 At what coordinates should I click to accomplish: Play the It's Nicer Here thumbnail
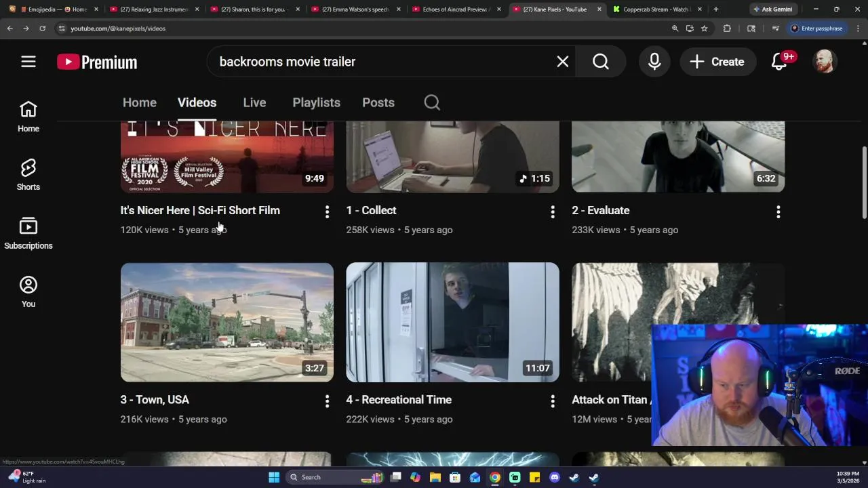226,157
